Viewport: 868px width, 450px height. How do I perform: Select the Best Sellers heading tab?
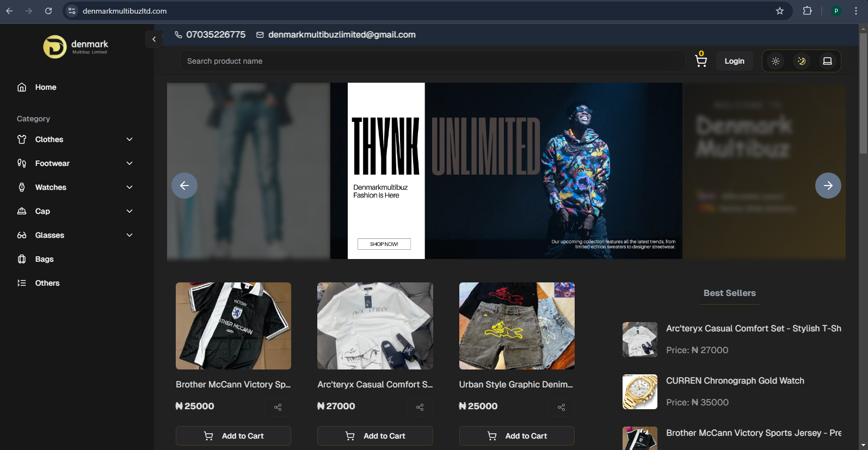pos(730,293)
